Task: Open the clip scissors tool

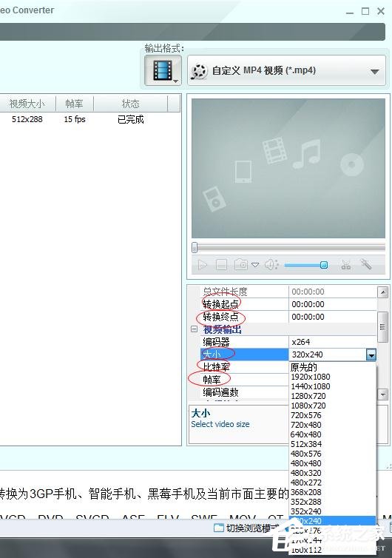Action: (345, 265)
